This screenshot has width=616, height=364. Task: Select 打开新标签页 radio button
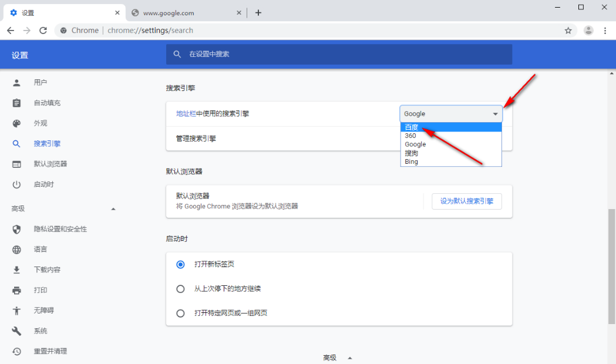[x=180, y=265]
